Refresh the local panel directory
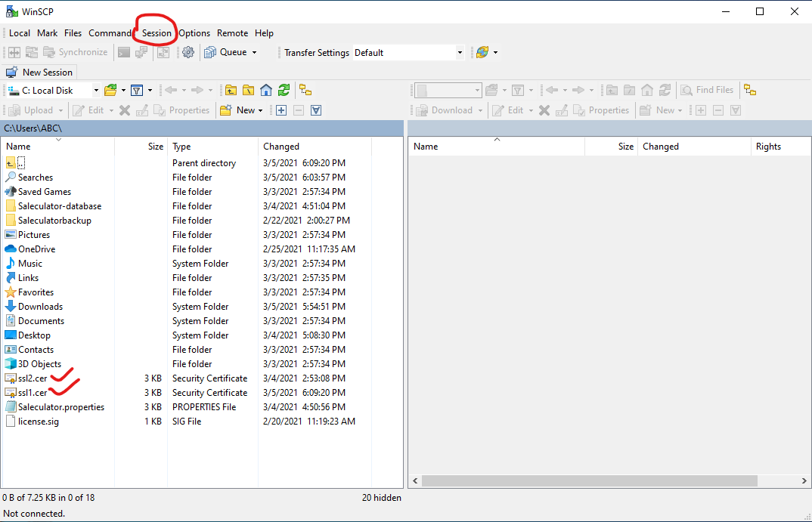Viewport: 812px width, 522px height. tap(284, 91)
